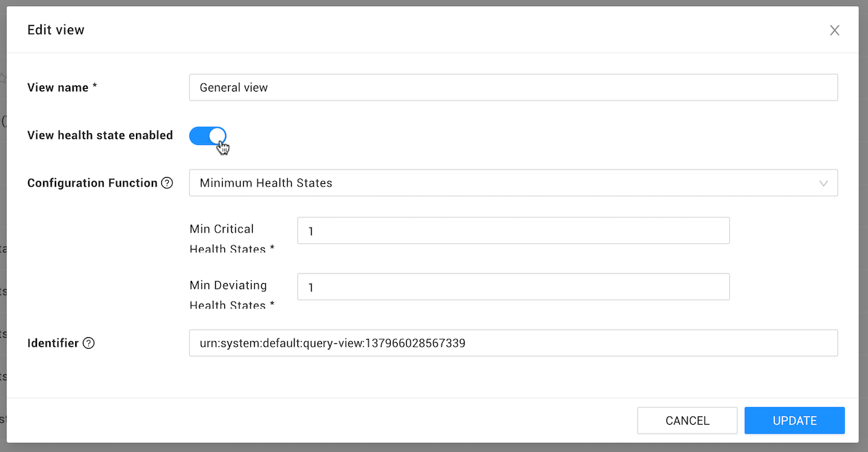Screen dimensions: 868x452
Task: Open help icon beside Configuration Function
Action: click(x=167, y=183)
